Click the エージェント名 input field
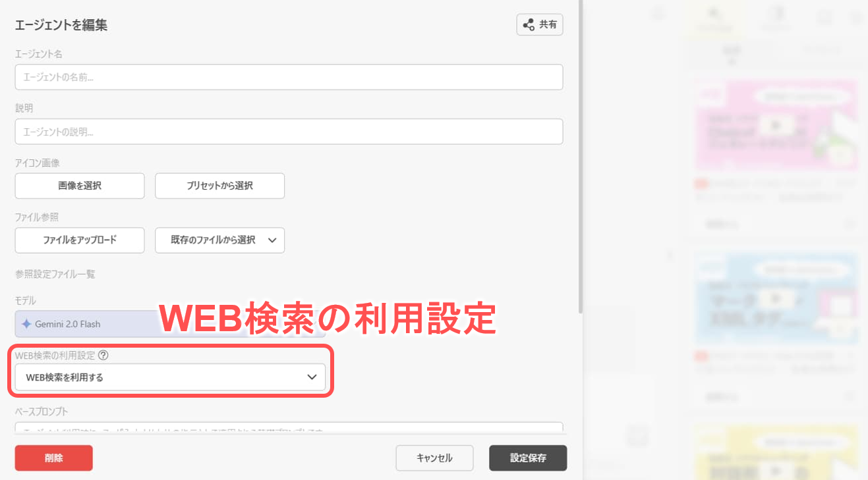This screenshot has width=868, height=480. pyautogui.click(x=289, y=77)
